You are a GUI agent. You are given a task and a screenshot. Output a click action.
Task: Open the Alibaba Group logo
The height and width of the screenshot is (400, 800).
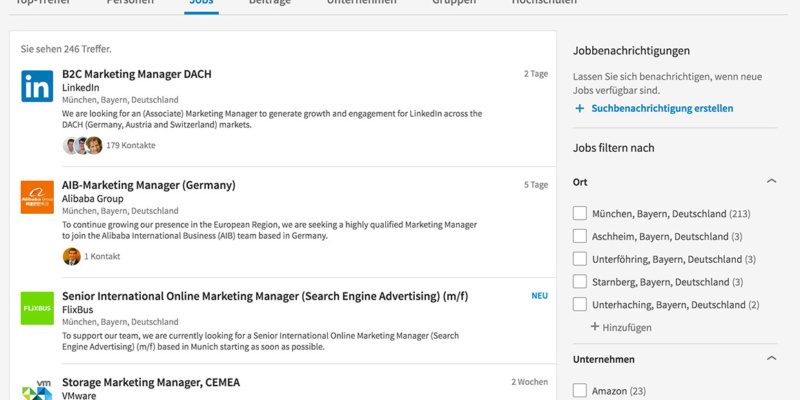[37, 197]
